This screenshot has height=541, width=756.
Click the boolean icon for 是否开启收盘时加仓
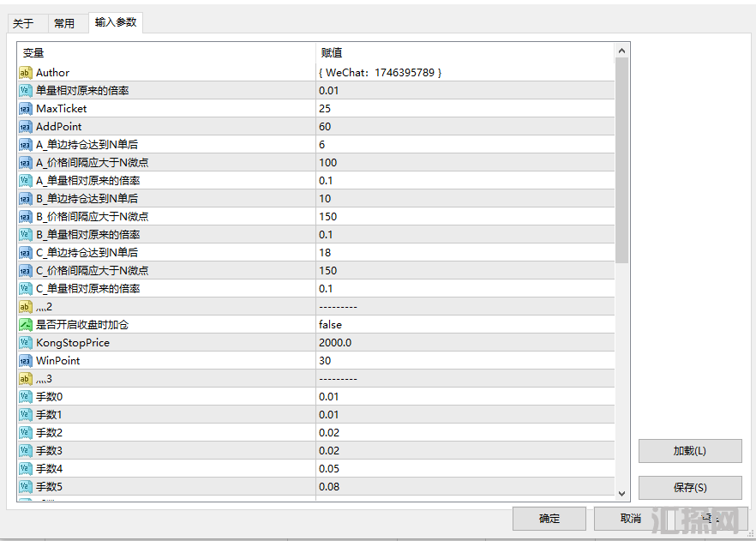tap(25, 325)
